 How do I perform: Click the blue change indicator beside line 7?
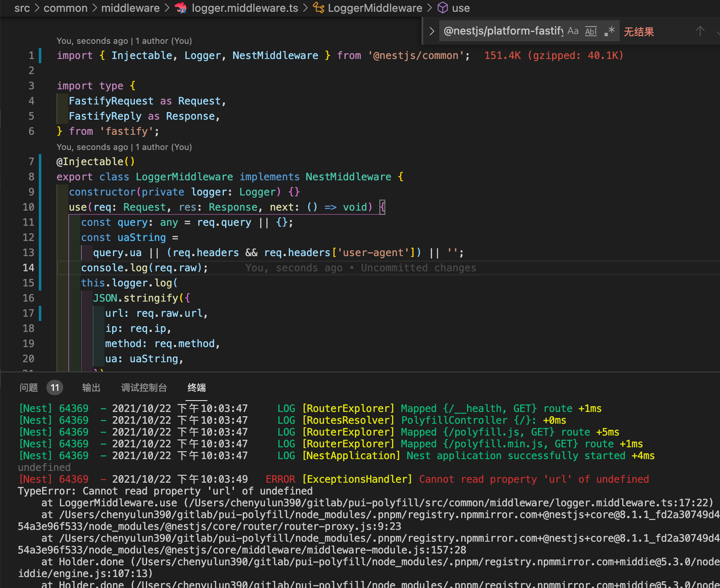click(40, 161)
